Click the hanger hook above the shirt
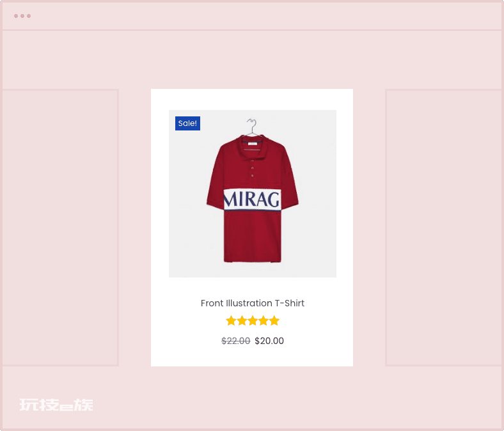The width and height of the screenshot is (504, 431). (x=253, y=125)
